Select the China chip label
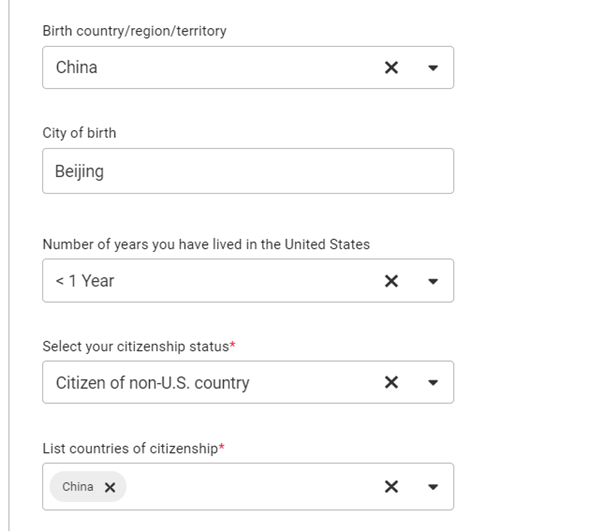590x531 pixels. click(x=78, y=487)
